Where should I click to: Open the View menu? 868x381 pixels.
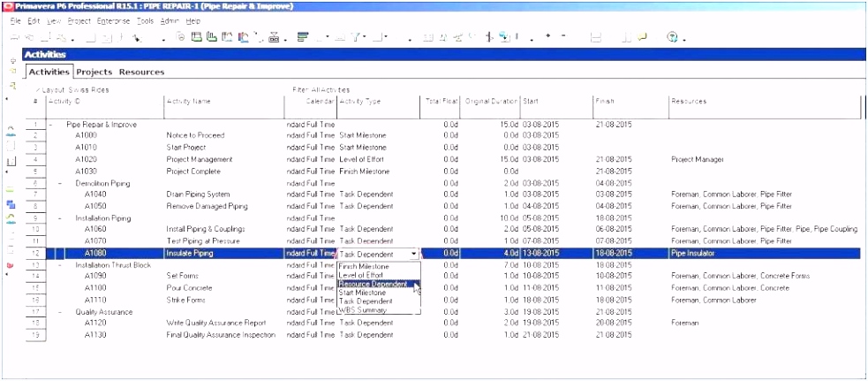coord(54,20)
